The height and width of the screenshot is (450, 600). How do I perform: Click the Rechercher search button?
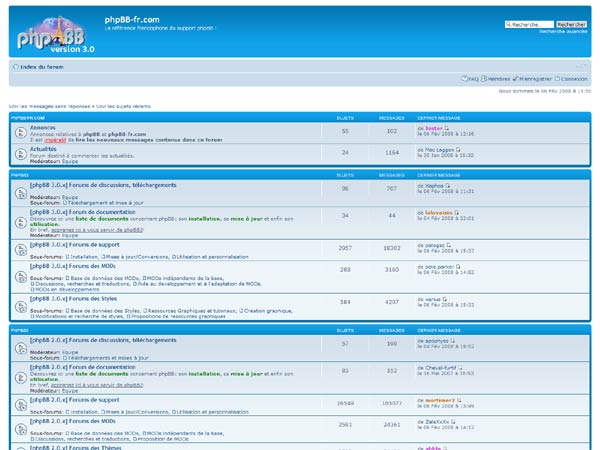pyautogui.click(x=571, y=24)
